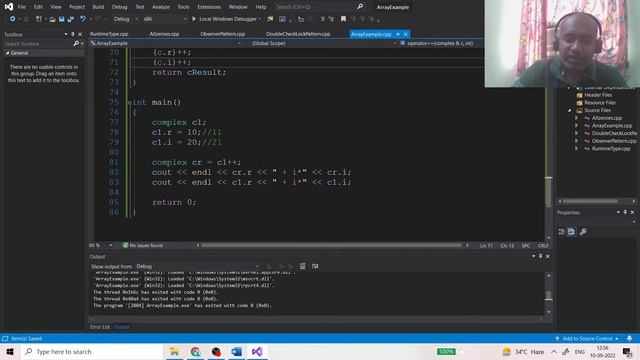Switch to ObserverPattern.cpp tab
Screen dimensions: 640x360
click(222, 34)
